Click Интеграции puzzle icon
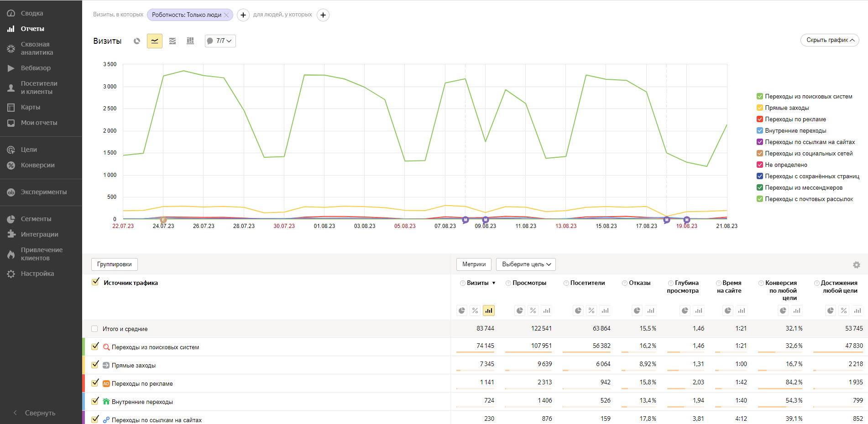Image resolution: width=868 pixels, height=424 pixels. [11, 234]
